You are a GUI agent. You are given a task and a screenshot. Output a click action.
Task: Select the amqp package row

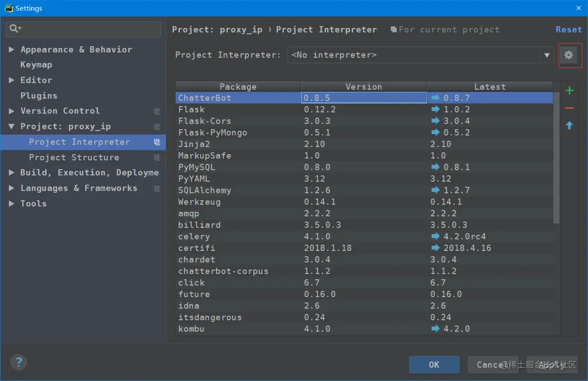(x=364, y=213)
